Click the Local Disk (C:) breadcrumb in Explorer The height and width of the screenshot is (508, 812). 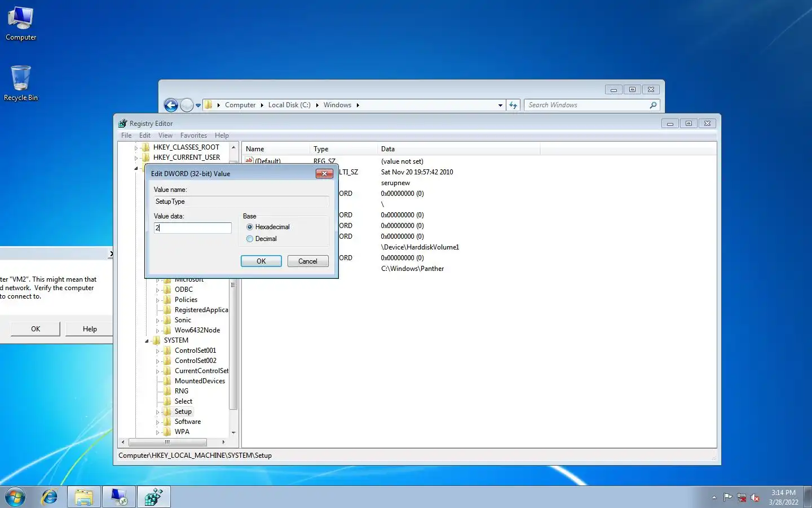[x=289, y=105]
